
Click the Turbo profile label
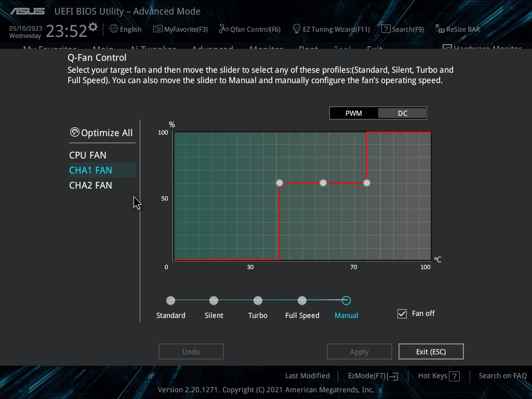tap(258, 315)
